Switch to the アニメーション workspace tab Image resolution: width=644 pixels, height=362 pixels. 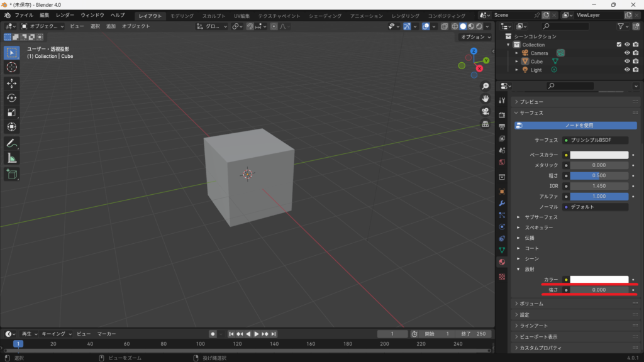click(x=367, y=16)
